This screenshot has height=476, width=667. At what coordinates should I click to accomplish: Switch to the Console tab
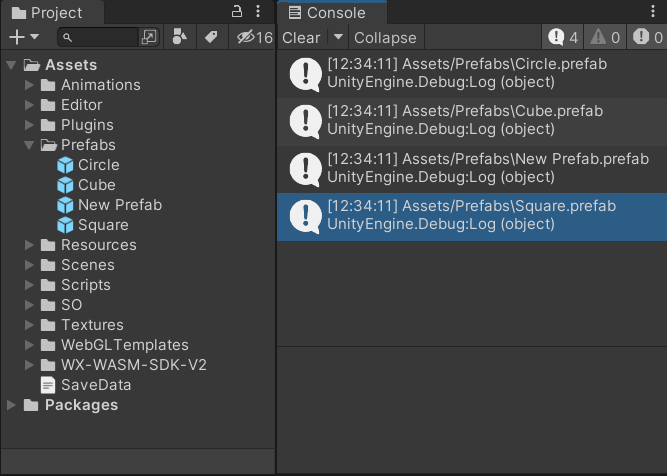(332, 12)
